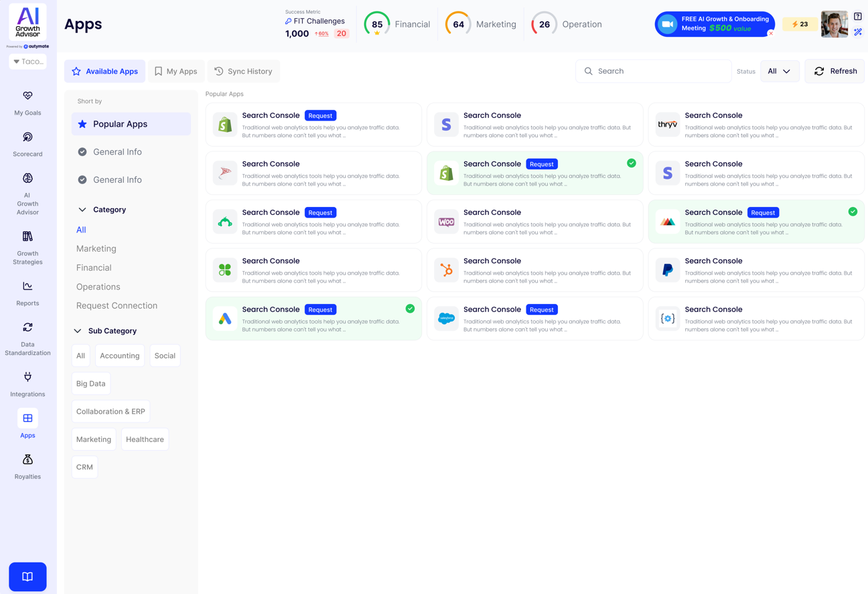Select the Healthcare sub category chip

(145, 439)
